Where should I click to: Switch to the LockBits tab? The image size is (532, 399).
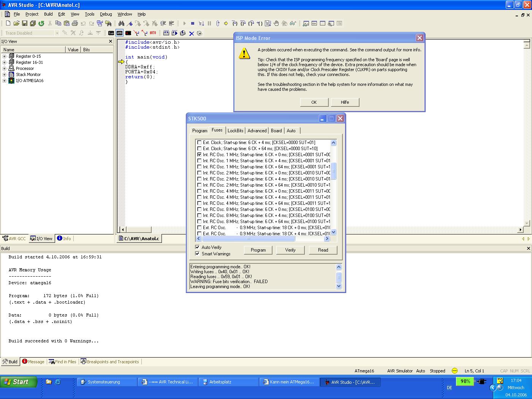235,131
